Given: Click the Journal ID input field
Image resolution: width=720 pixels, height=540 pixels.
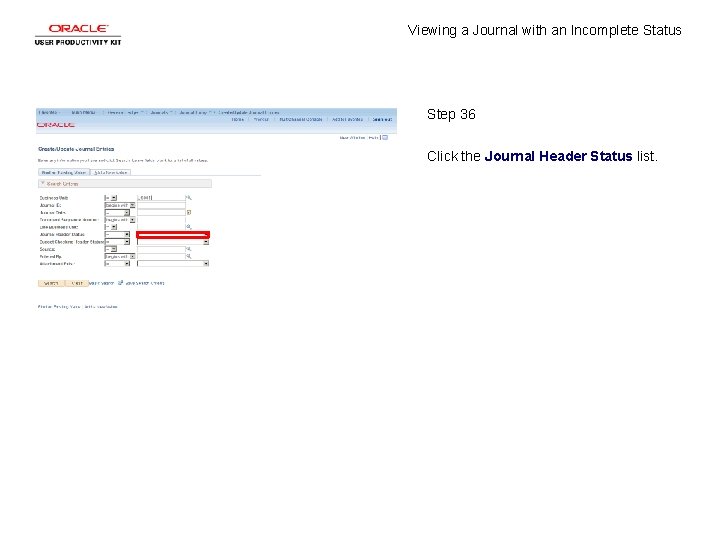Looking at the screenshot, I should [x=161, y=205].
